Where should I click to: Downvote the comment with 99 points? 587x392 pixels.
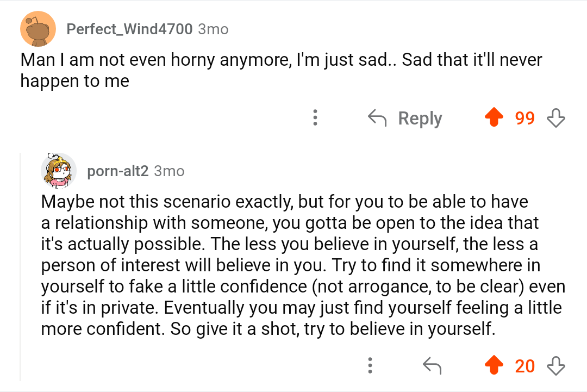pyautogui.click(x=555, y=118)
